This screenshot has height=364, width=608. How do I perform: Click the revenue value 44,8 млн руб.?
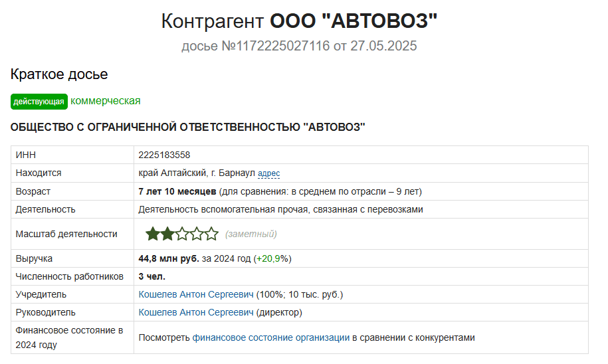point(169,258)
